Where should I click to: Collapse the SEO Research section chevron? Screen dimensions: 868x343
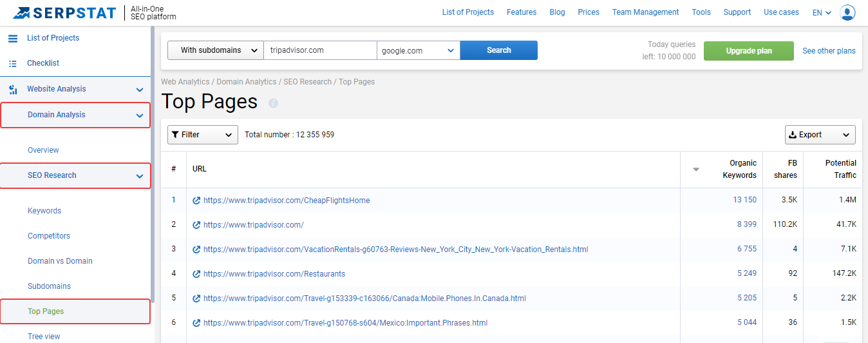point(140,176)
